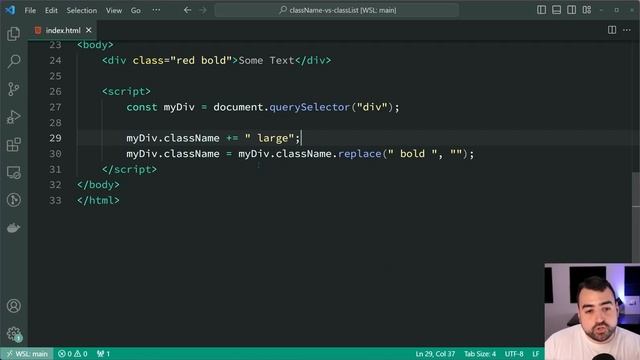Expand the hidden menus ellipsis

point(156,10)
